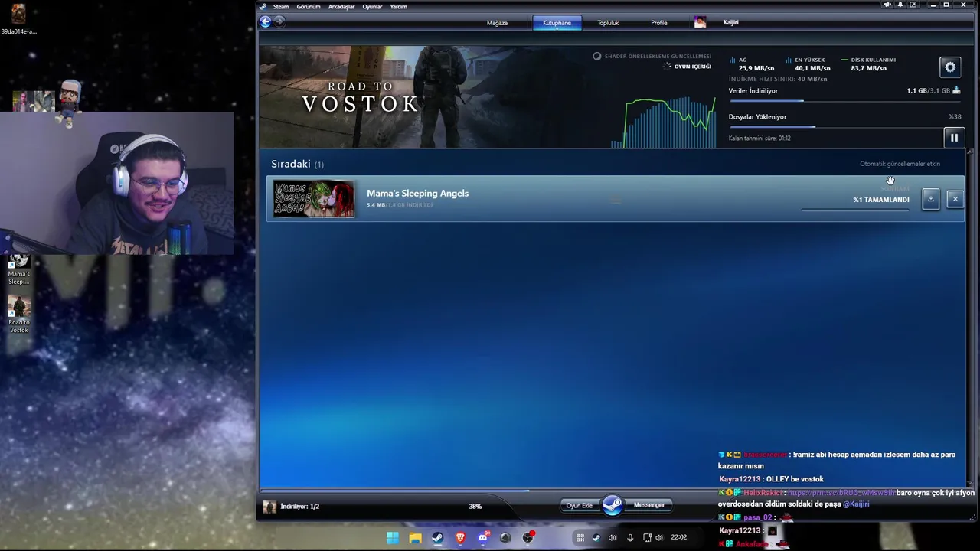This screenshot has width=980, height=551.
Task: Click the Mama's Sleeping Angels thumbnail
Action: (x=314, y=199)
